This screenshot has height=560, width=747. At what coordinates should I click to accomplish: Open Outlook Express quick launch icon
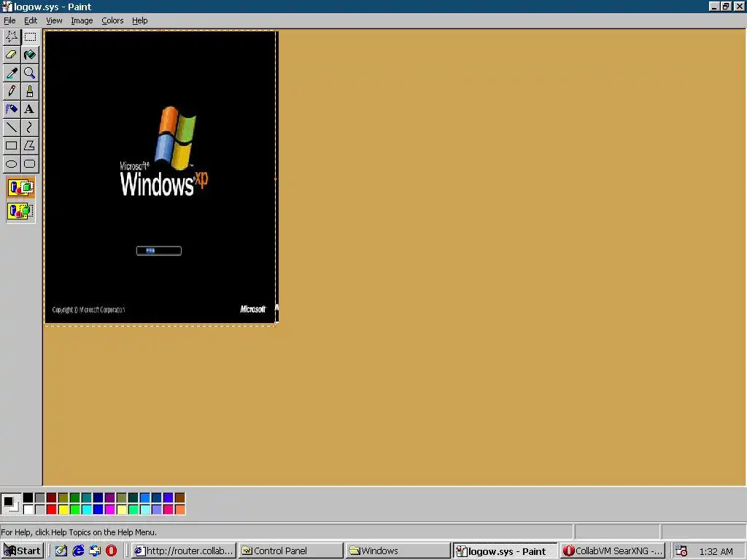pyautogui.click(x=95, y=551)
